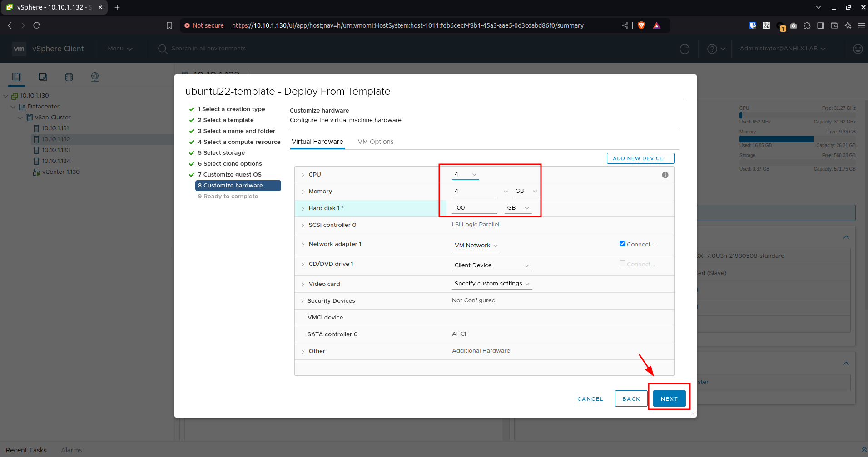Image resolution: width=868 pixels, height=457 pixels.
Task: Expand the Hard disk 1 row
Action: [x=303, y=208]
